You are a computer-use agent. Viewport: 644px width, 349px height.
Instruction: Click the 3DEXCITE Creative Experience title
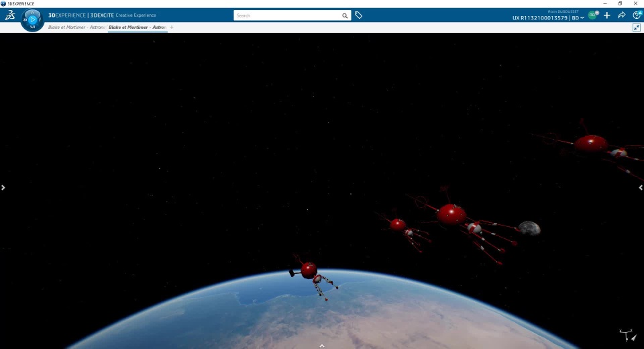(123, 15)
